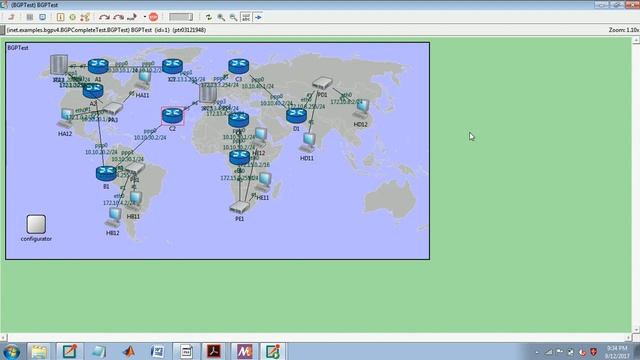Open MATLAB from the taskbar
This screenshot has height=360, width=640.
pyautogui.click(x=129, y=351)
